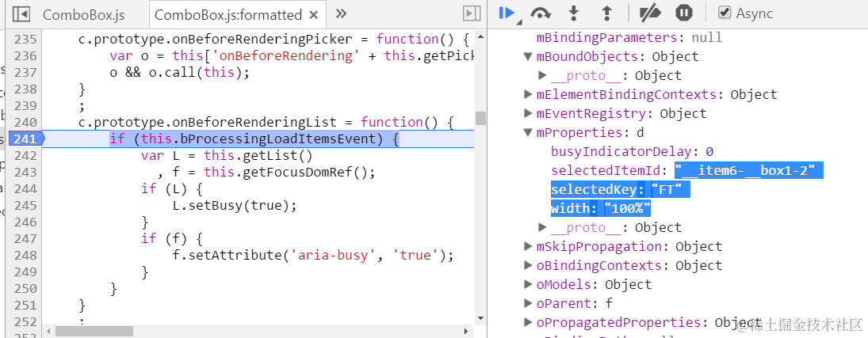Toggle the Async checkbox
The width and height of the screenshot is (868, 338).
click(724, 13)
